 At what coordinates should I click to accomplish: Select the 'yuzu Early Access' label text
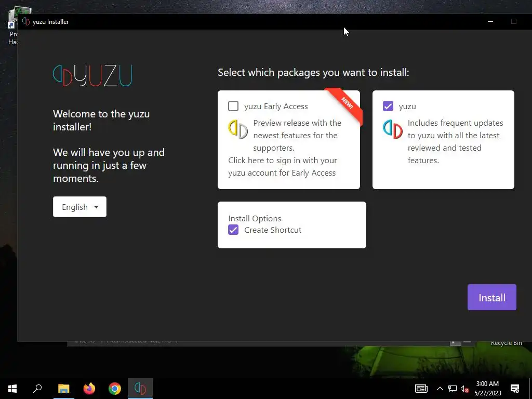pos(276,106)
